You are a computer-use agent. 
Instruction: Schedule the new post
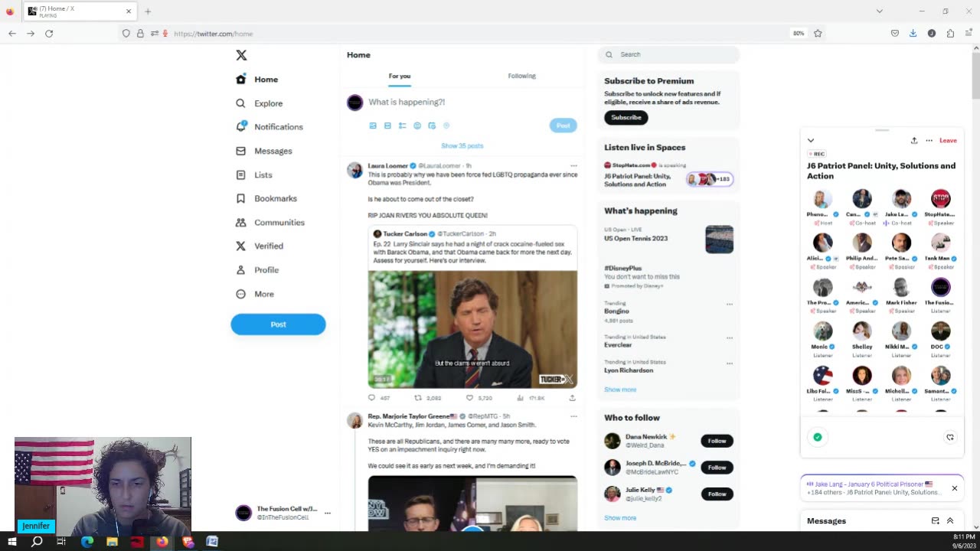pos(432,126)
